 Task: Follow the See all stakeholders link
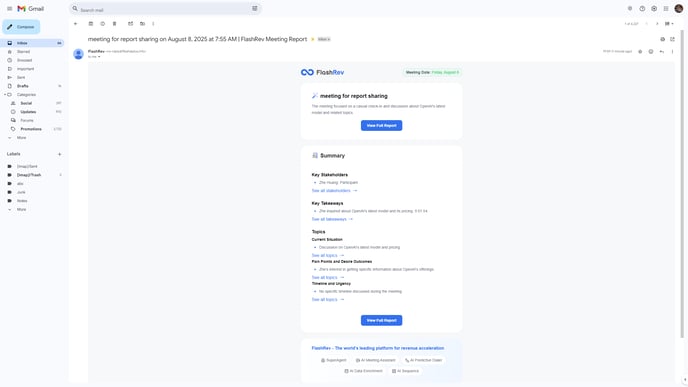334,191
